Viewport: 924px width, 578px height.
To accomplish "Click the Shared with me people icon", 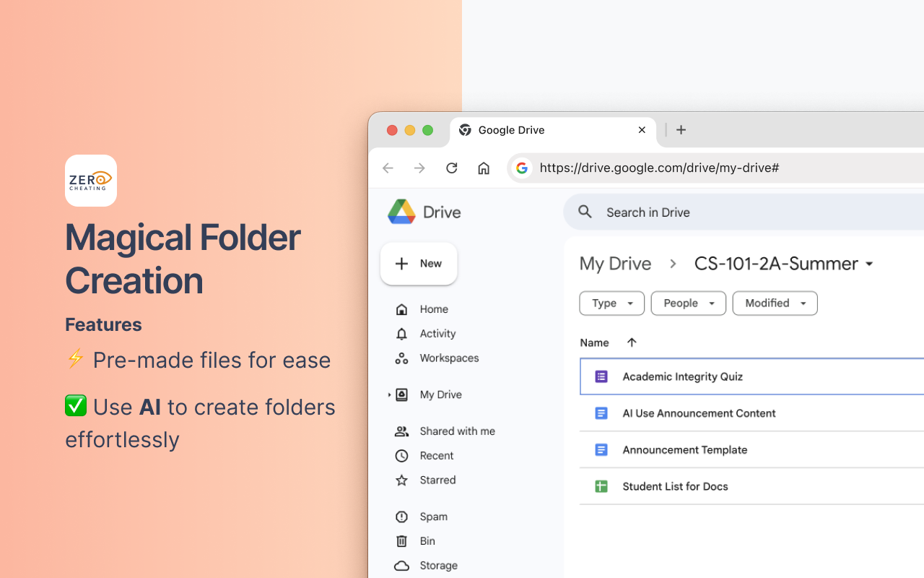I will click(x=402, y=431).
